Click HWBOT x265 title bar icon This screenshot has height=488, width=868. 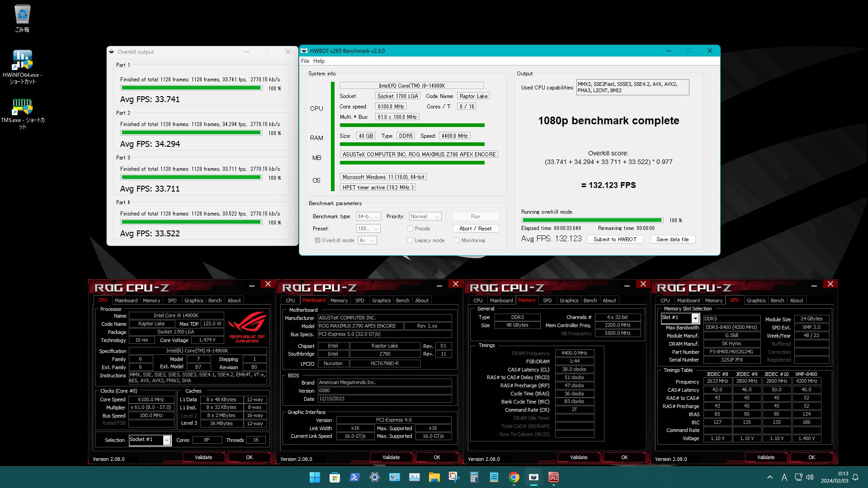(x=304, y=51)
